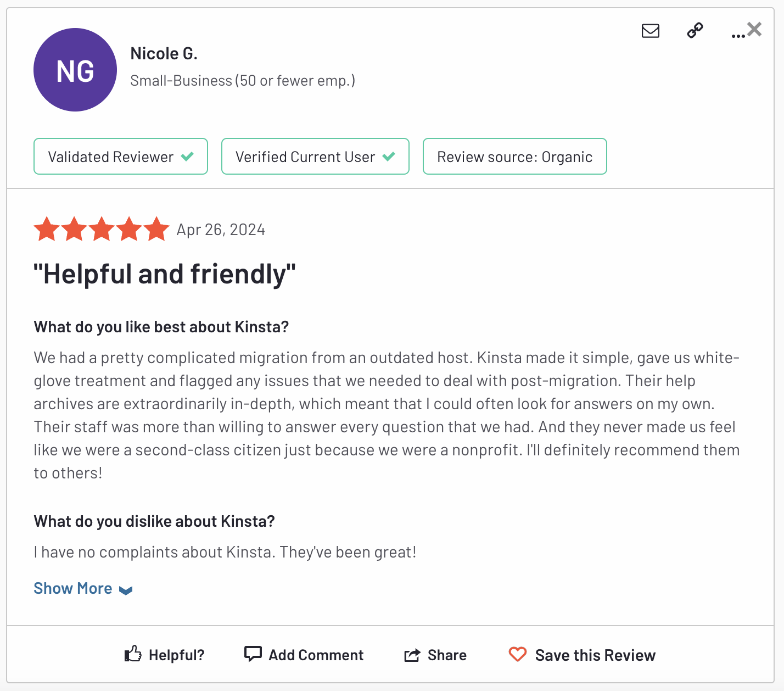Close the review with the X icon
Viewport: 784px width, 691px height.
(755, 29)
